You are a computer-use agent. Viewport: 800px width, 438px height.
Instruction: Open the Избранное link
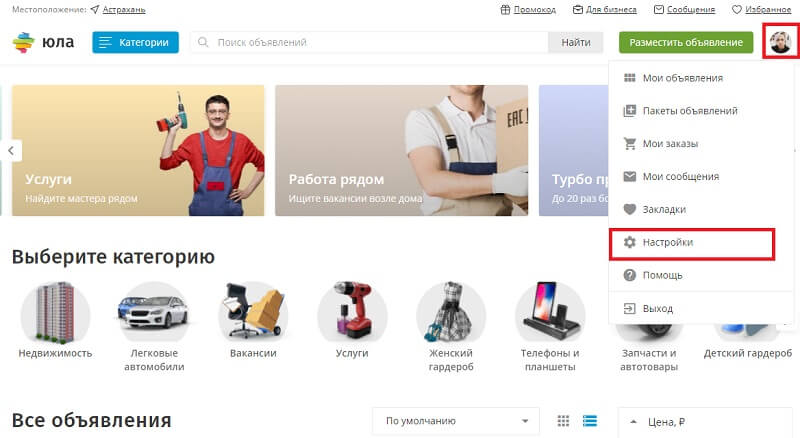click(768, 10)
